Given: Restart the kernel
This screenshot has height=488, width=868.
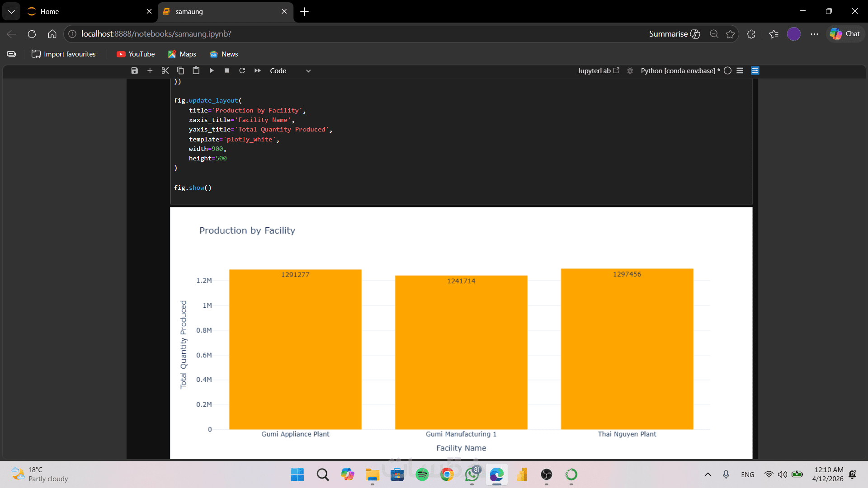Looking at the screenshot, I should (x=242, y=70).
